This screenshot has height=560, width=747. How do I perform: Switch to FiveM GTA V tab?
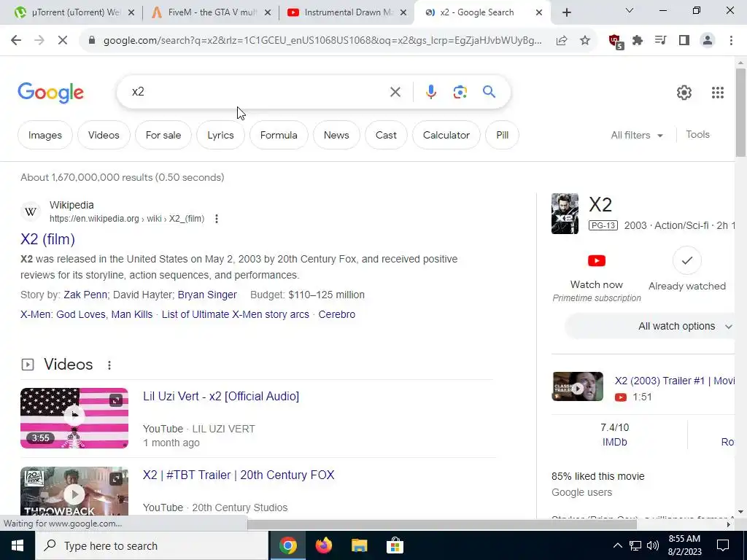coord(209,12)
